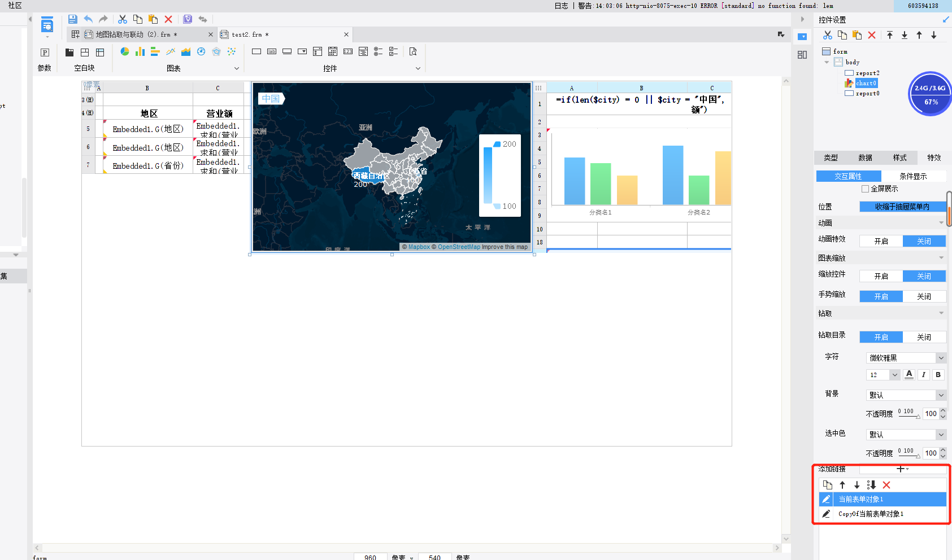Insert a column chart from chart toolbar
The width and height of the screenshot is (952, 560).
(140, 51)
